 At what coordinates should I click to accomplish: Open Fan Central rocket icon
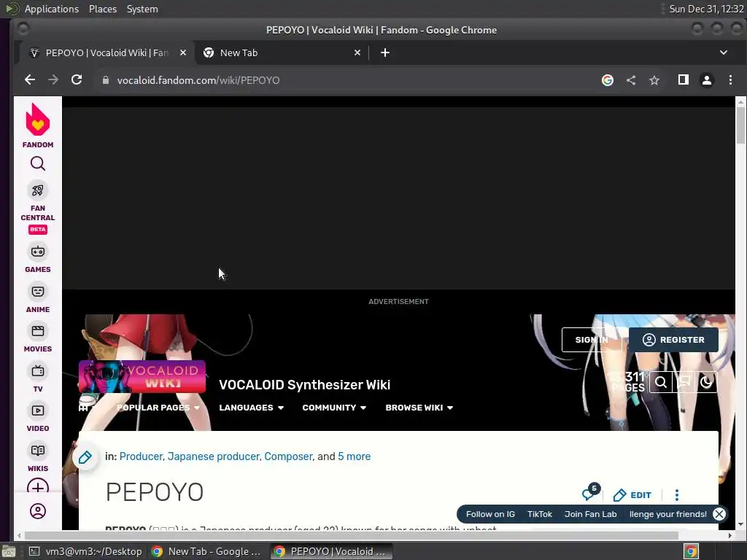(38, 190)
